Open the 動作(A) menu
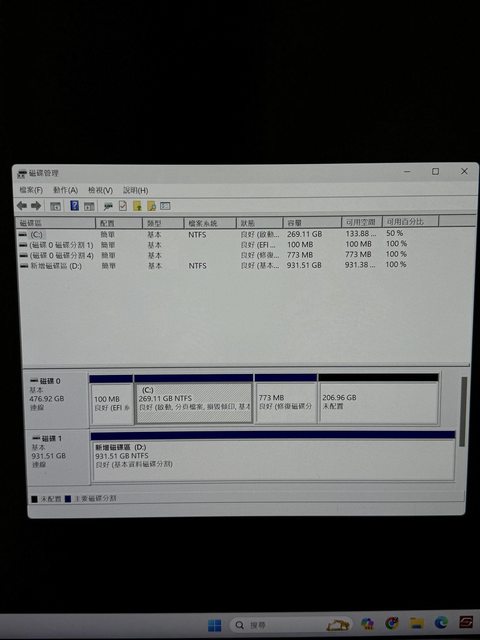 pos(65,190)
